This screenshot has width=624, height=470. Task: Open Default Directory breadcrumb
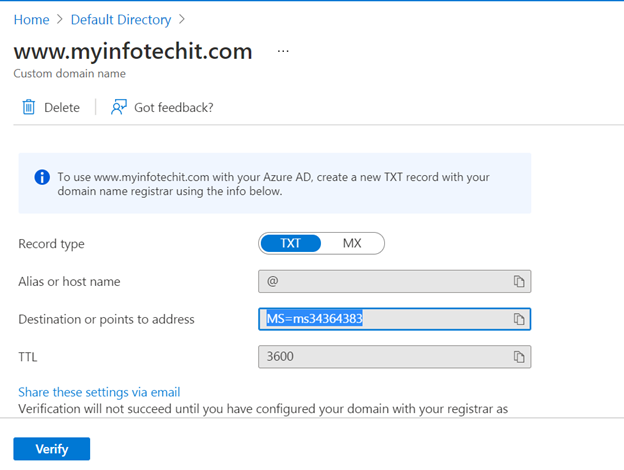tap(121, 20)
